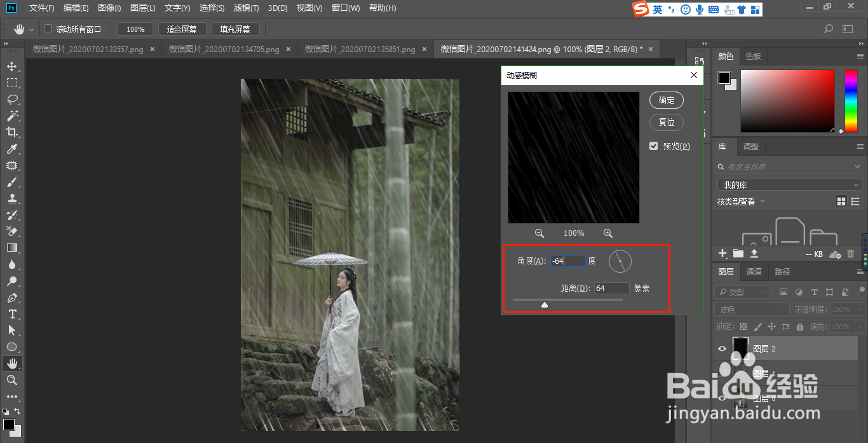Click the 距离 slider handle
The width and height of the screenshot is (868, 443).
(545, 304)
